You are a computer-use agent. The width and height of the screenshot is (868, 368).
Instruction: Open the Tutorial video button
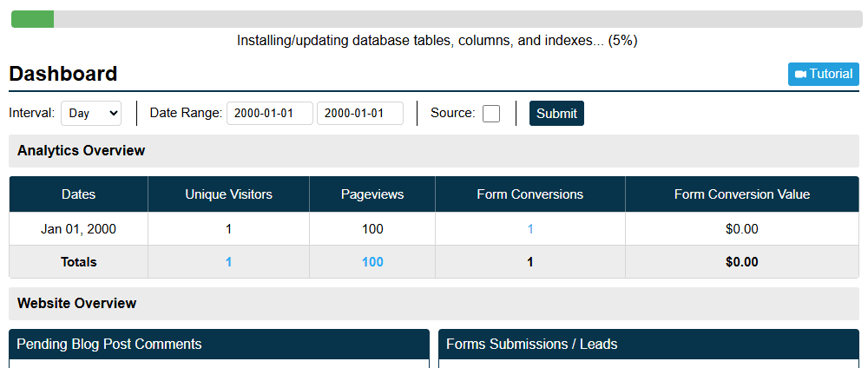click(823, 74)
